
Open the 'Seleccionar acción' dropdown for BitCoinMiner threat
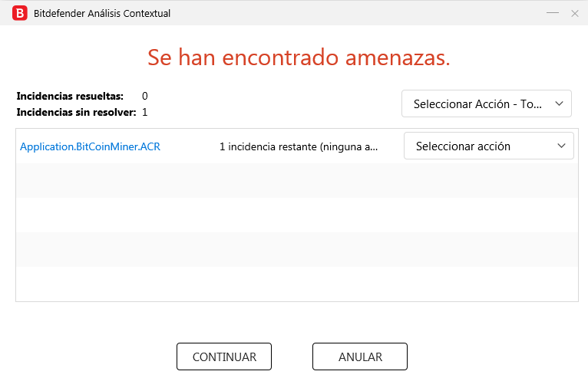(x=489, y=146)
